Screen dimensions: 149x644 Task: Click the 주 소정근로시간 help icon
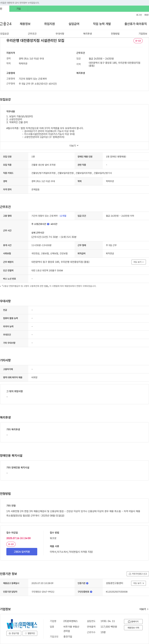coord(48,224)
